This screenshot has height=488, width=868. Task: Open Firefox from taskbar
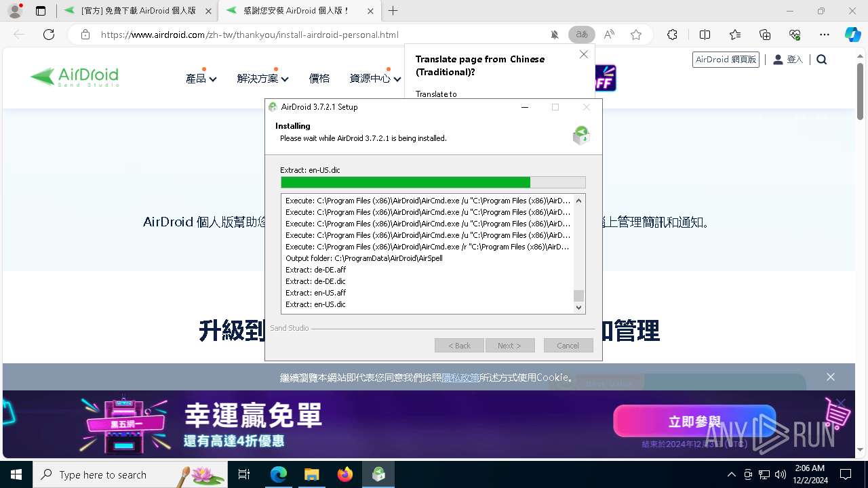tap(345, 474)
